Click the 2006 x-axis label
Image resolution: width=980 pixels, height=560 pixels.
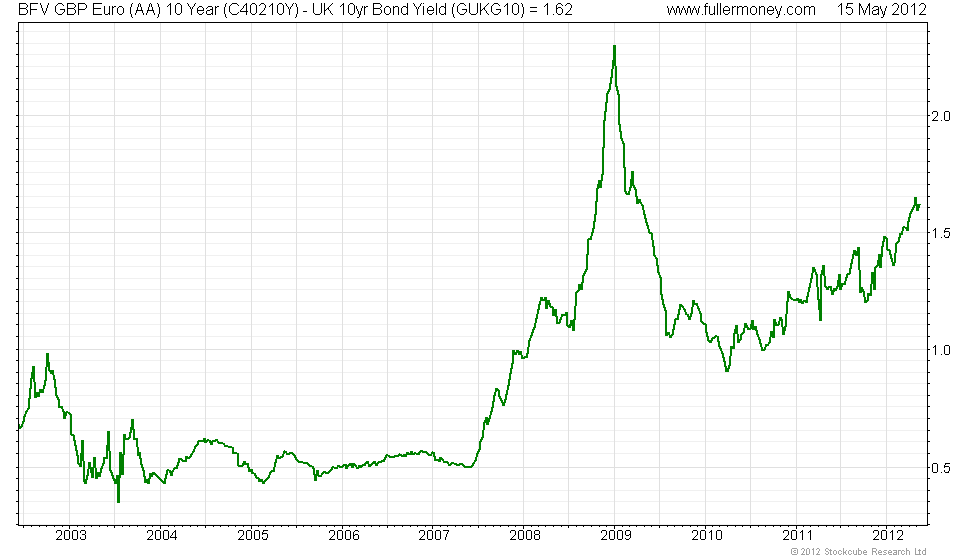344,535
